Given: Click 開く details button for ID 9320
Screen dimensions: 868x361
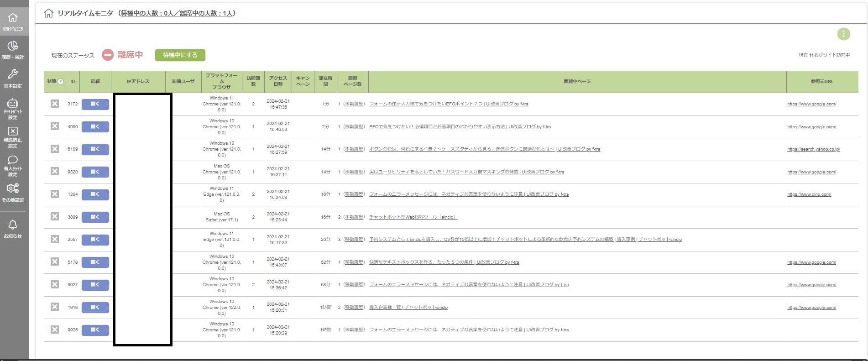Looking at the screenshot, I should tap(95, 172).
